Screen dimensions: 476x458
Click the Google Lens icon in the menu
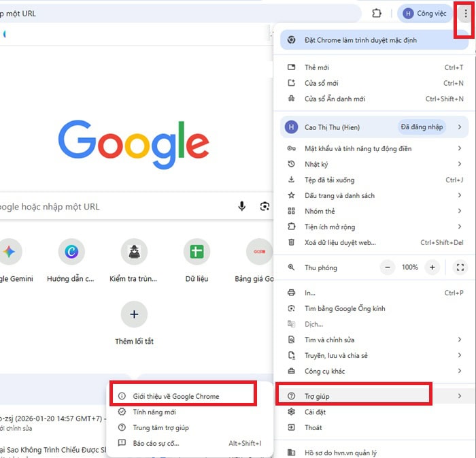291,308
